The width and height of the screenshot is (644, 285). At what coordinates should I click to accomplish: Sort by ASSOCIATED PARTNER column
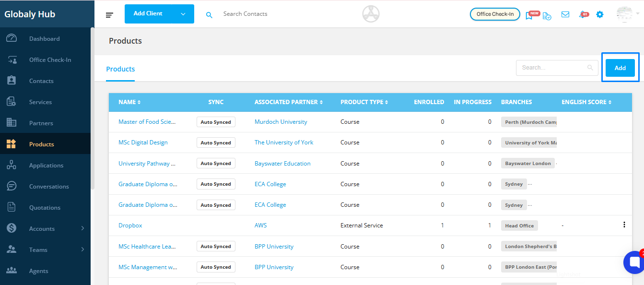[x=289, y=102]
